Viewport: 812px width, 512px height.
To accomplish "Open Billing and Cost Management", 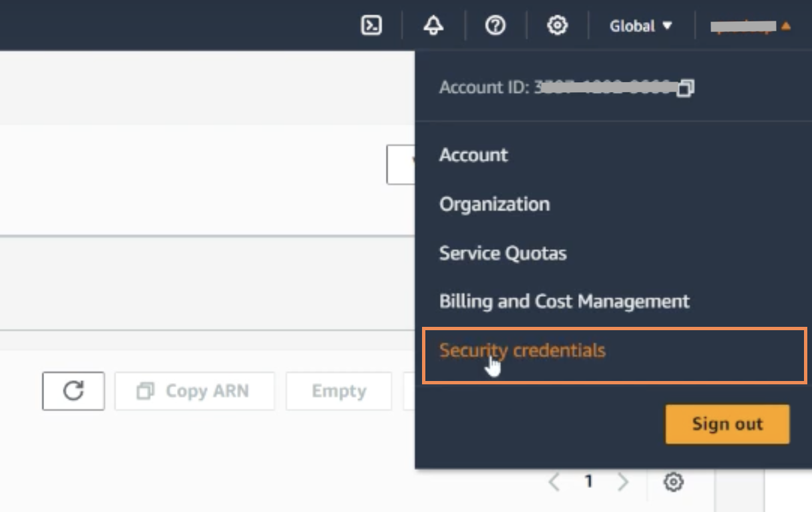I will coord(564,301).
